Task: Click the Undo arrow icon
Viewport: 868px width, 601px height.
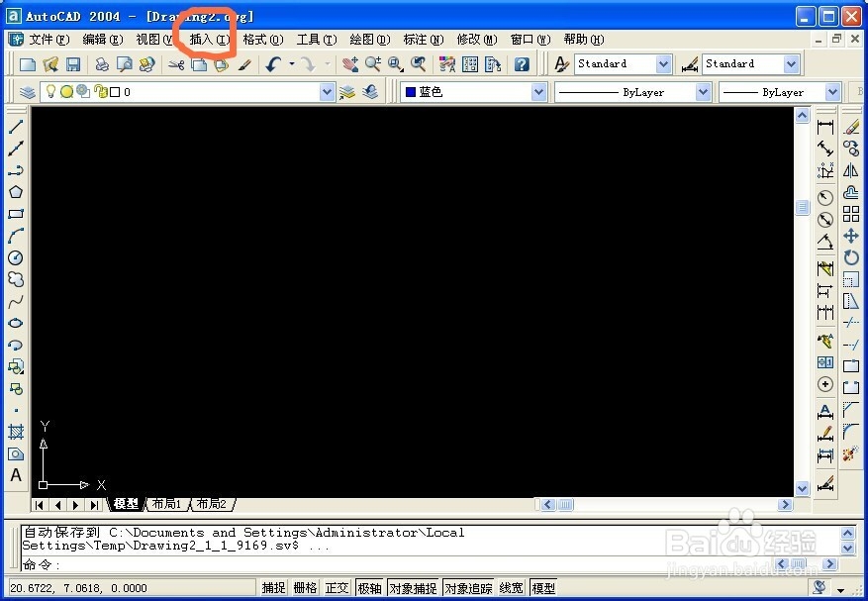Action: coord(273,64)
